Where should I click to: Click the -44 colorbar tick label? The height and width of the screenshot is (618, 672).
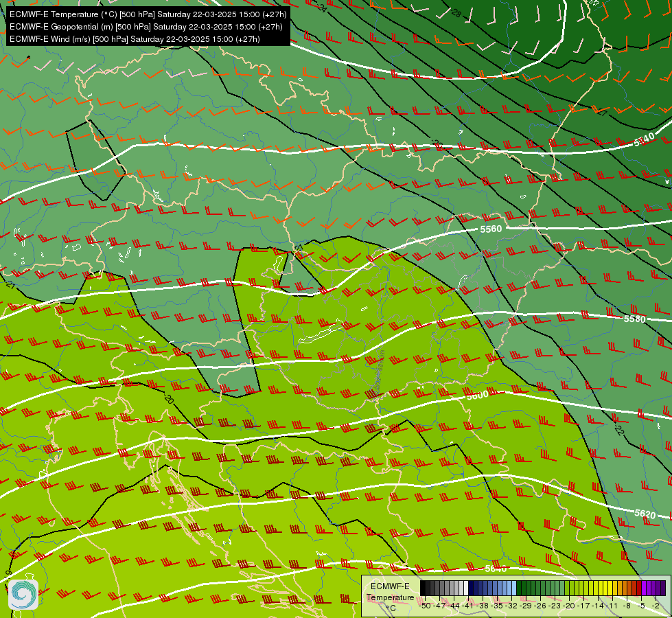[454, 606]
